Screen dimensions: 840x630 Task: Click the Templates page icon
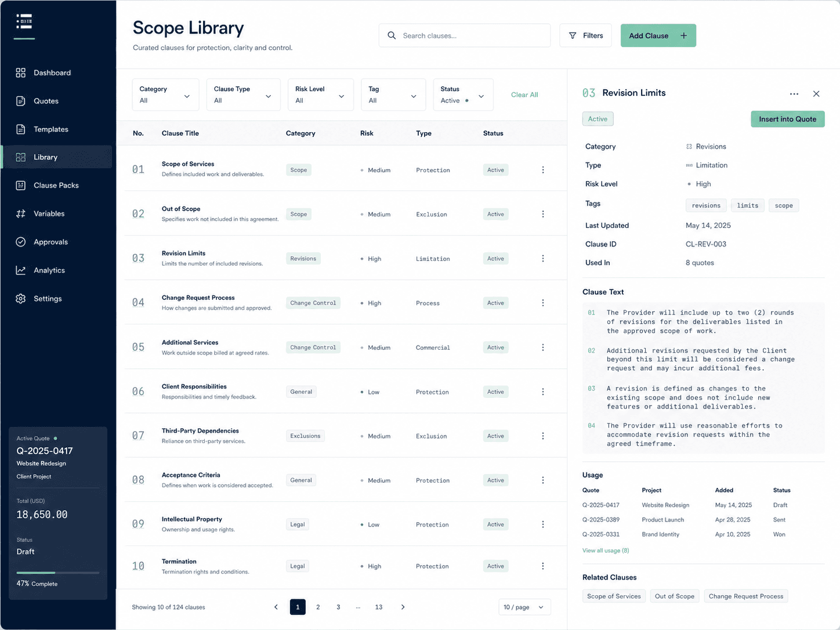21,129
